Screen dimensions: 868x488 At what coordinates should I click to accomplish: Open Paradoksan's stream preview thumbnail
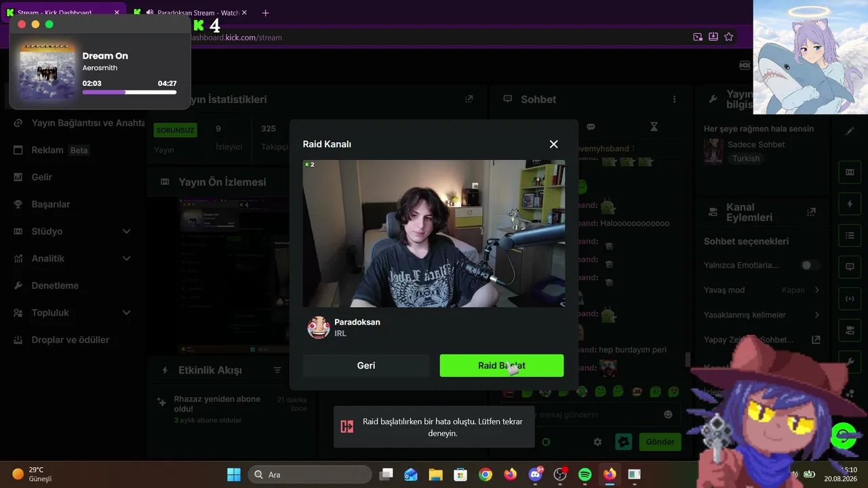click(434, 233)
